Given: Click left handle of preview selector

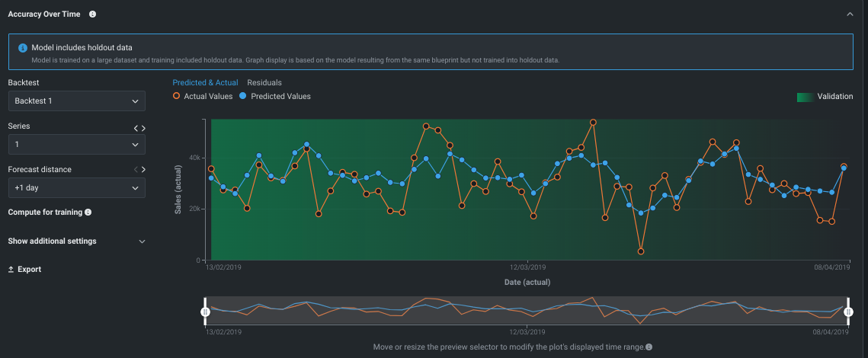Looking at the screenshot, I should 204,312.
